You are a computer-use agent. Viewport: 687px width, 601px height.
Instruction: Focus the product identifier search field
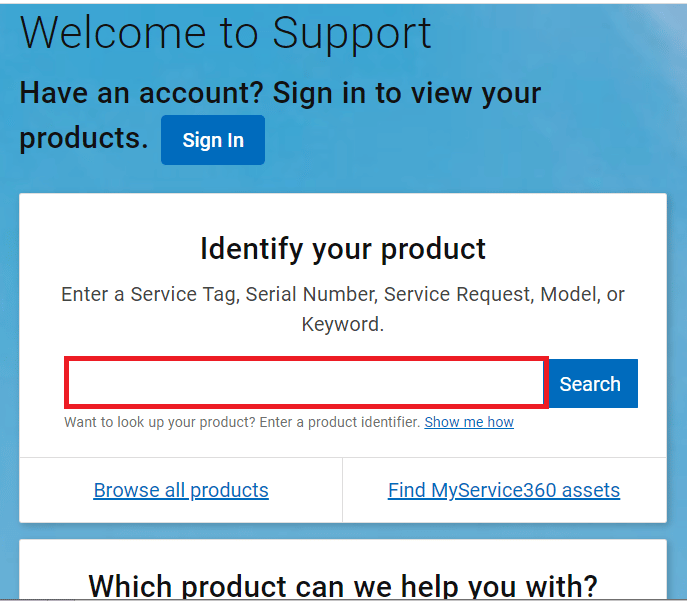click(x=306, y=383)
